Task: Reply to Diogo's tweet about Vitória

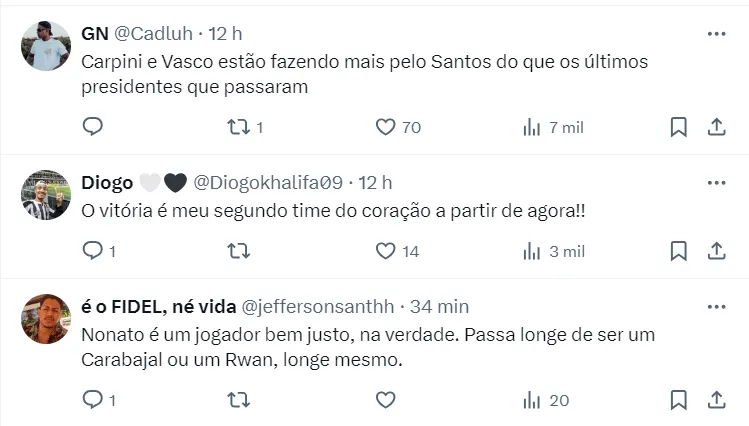Action: (x=92, y=251)
